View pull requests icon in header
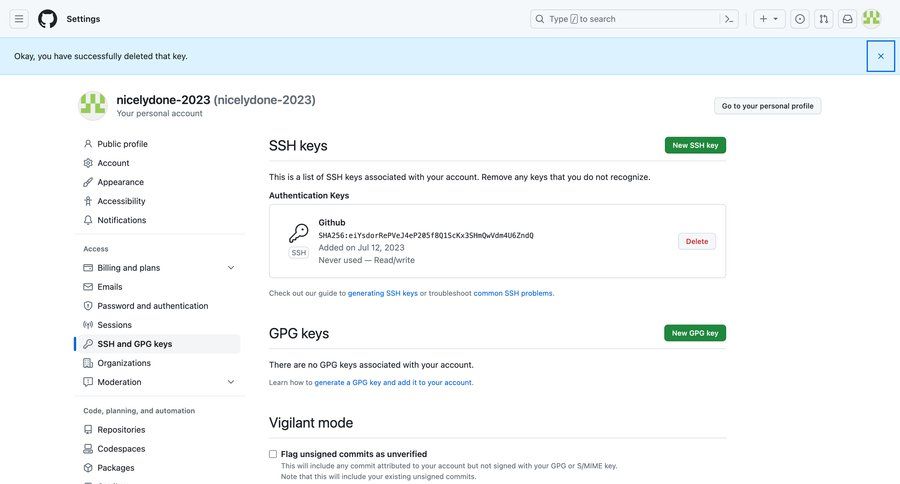This screenshot has width=900, height=484. [824, 19]
